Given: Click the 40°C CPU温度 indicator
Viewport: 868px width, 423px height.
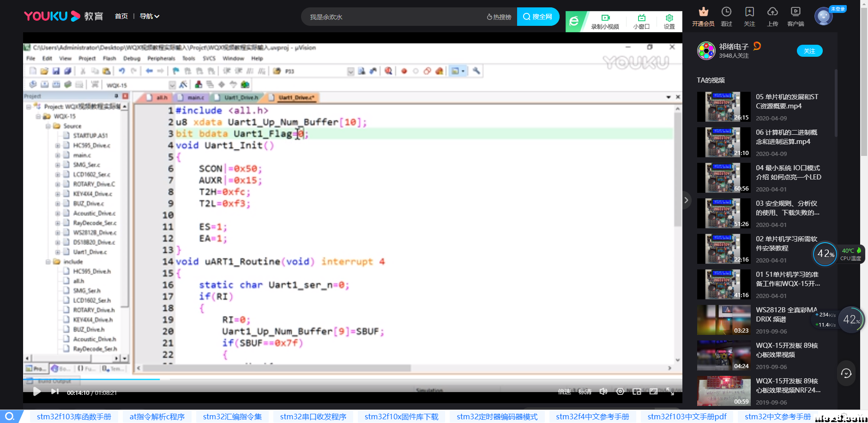Looking at the screenshot, I should (851, 254).
